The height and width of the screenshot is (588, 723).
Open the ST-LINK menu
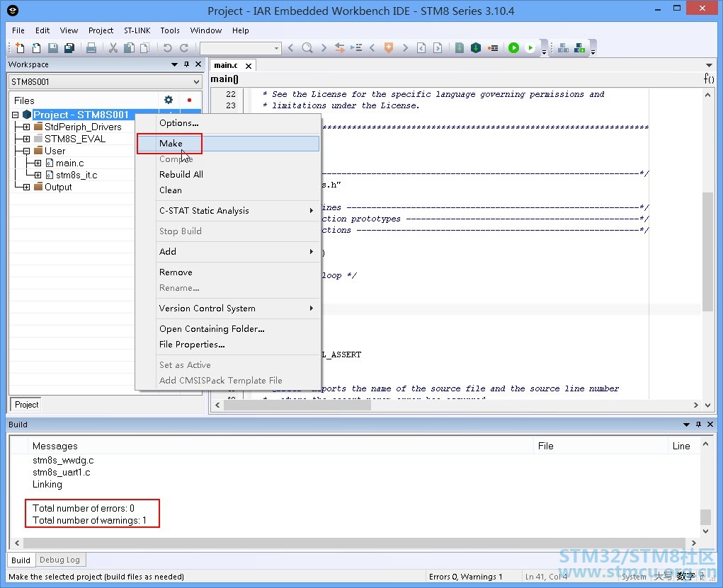tap(137, 30)
